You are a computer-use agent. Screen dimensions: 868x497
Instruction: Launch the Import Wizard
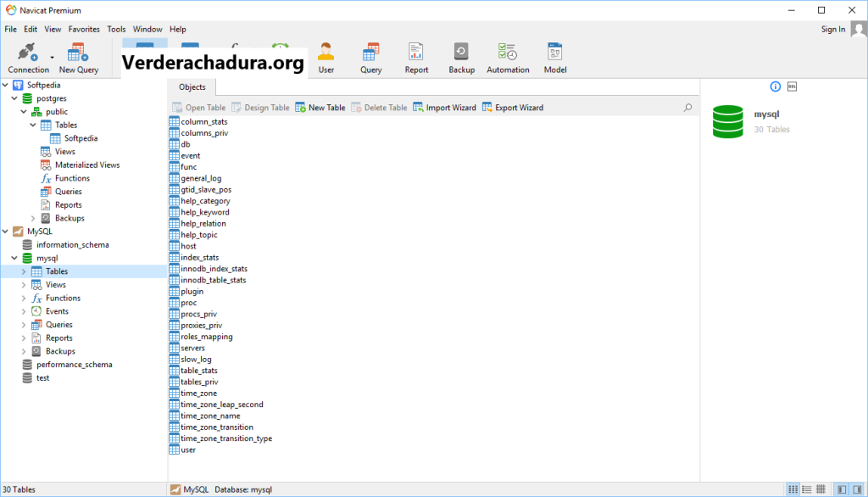444,108
